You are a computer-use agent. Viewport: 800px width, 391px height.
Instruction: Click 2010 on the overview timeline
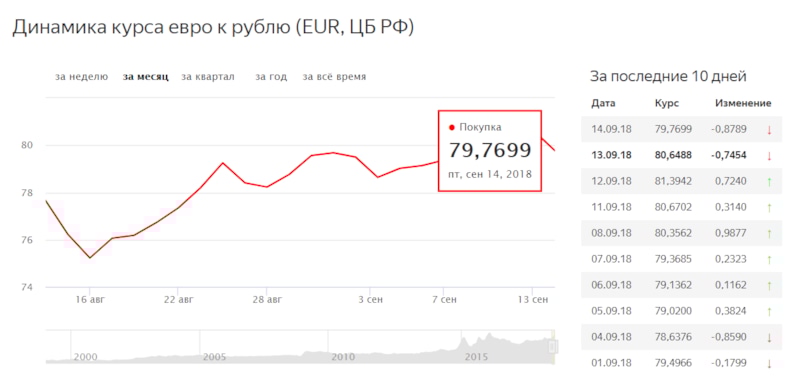[343, 357]
